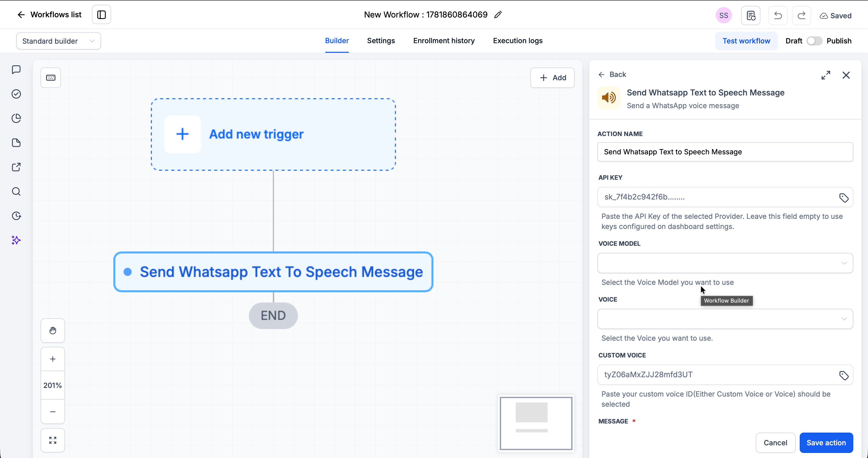868x458 pixels.
Task: Switch to the Builder tab
Action: (337, 41)
